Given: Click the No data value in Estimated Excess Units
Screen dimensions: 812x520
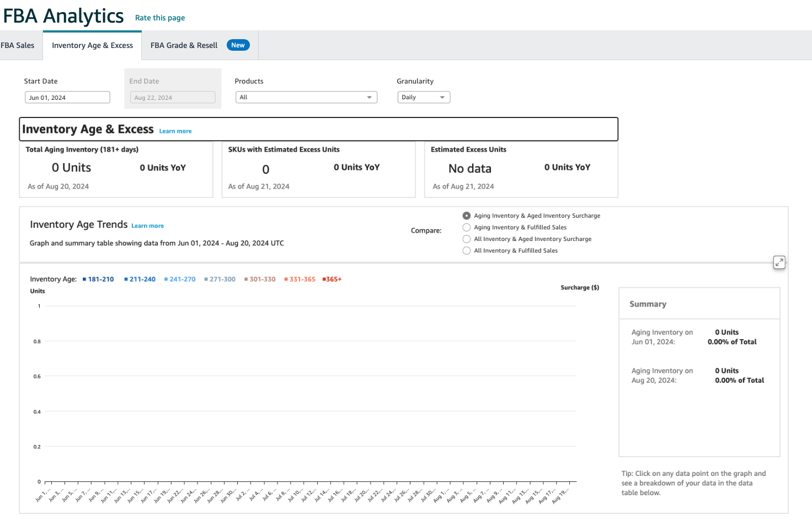Looking at the screenshot, I should (x=470, y=168).
